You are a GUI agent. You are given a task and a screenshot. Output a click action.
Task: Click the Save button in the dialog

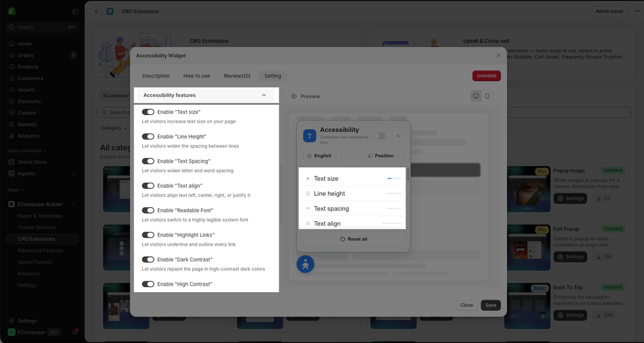(x=491, y=305)
